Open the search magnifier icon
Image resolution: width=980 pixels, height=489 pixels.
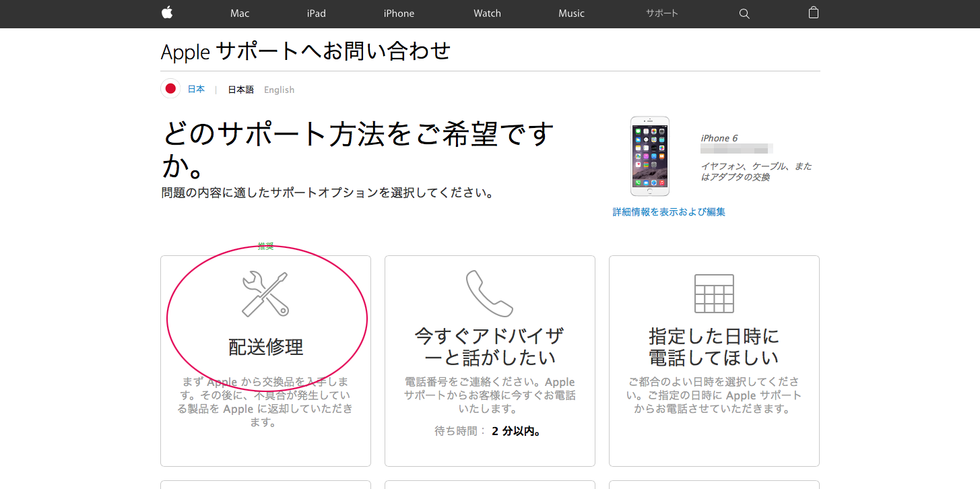[x=744, y=13]
